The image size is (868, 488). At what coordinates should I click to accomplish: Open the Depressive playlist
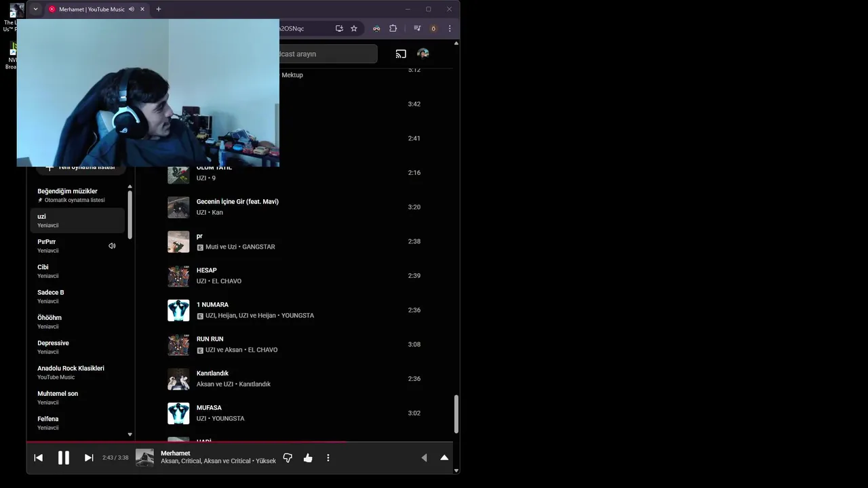[77, 347]
